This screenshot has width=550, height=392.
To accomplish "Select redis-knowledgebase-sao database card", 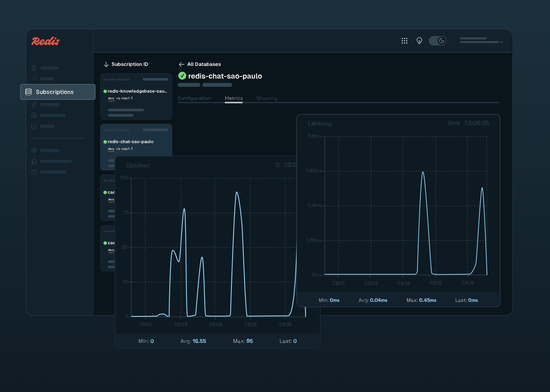I will (136, 96).
